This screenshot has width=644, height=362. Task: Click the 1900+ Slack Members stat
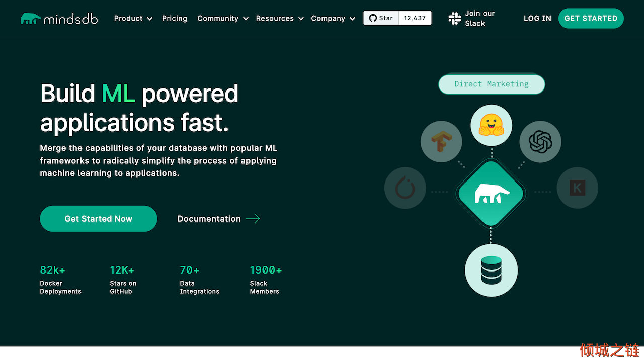(266, 280)
